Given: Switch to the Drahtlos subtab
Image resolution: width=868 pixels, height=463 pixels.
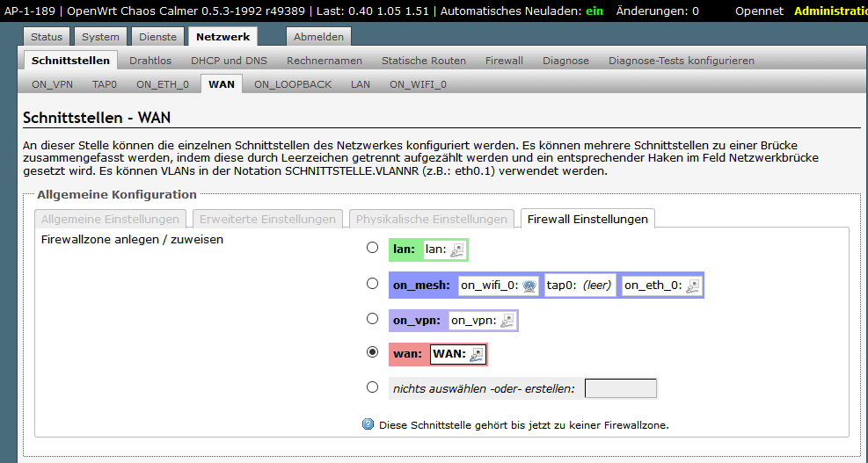Looking at the screenshot, I should pyautogui.click(x=150, y=61).
